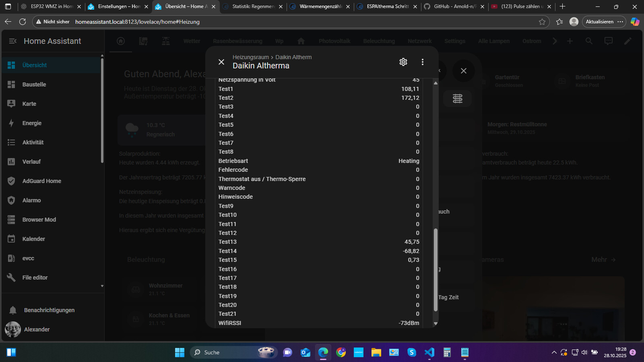Open the Daikin Altherma dialog settings gear

pyautogui.click(x=403, y=62)
